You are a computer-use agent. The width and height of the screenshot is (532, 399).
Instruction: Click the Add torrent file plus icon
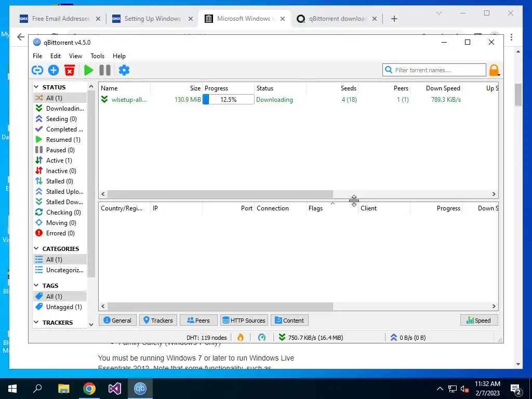(54, 70)
